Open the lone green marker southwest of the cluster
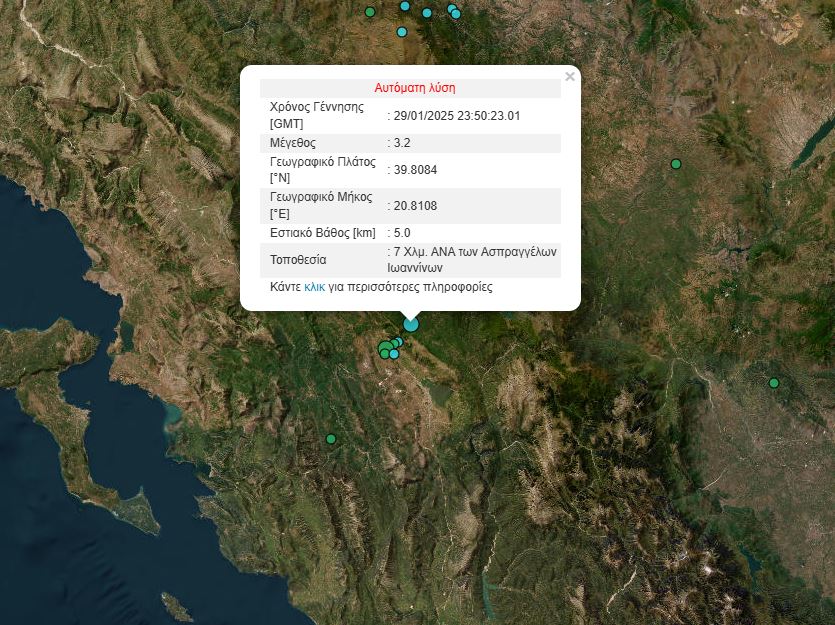Screen dimensions: 835x625 point(331,438)
